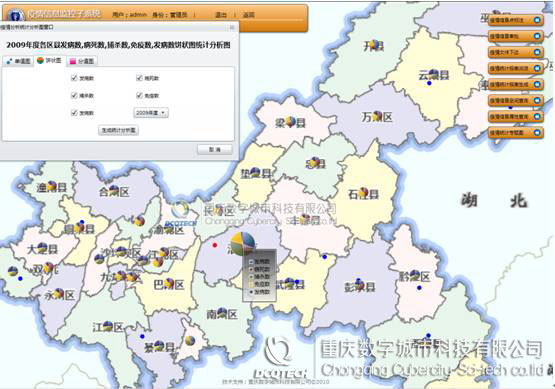Screen dimensions: 555x389
Task: Open the 2009年度 year dropdown
Action: coord(151,113)
